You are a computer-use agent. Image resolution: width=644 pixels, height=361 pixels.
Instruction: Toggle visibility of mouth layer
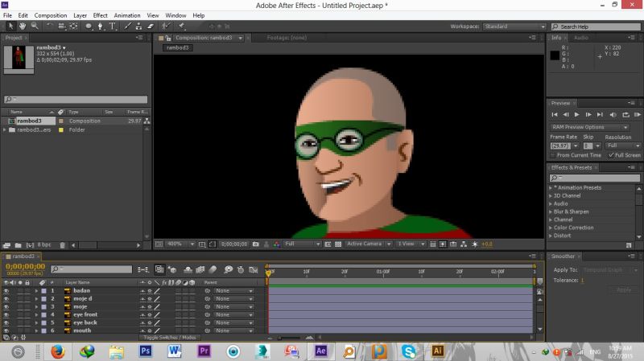point(6,330)
